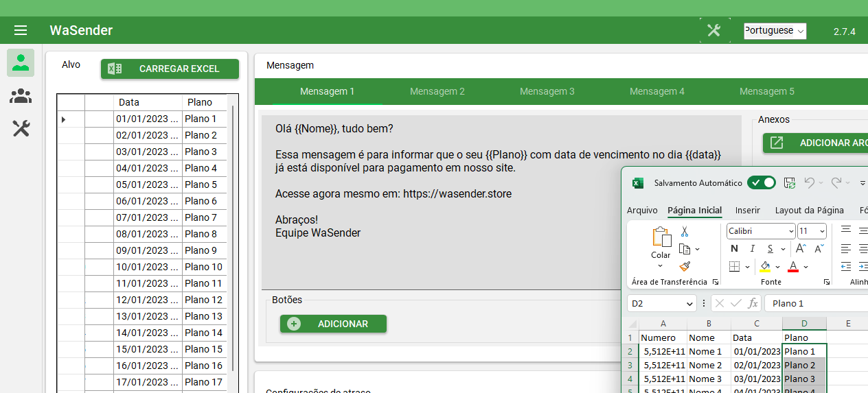
Task: Click the tools icon beside language selector
Action: pos(714,30)
